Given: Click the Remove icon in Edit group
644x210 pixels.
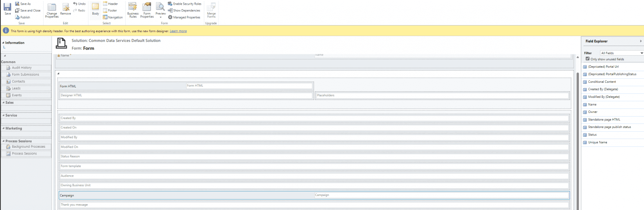Looking at the screenshot, I should point(65,9).
